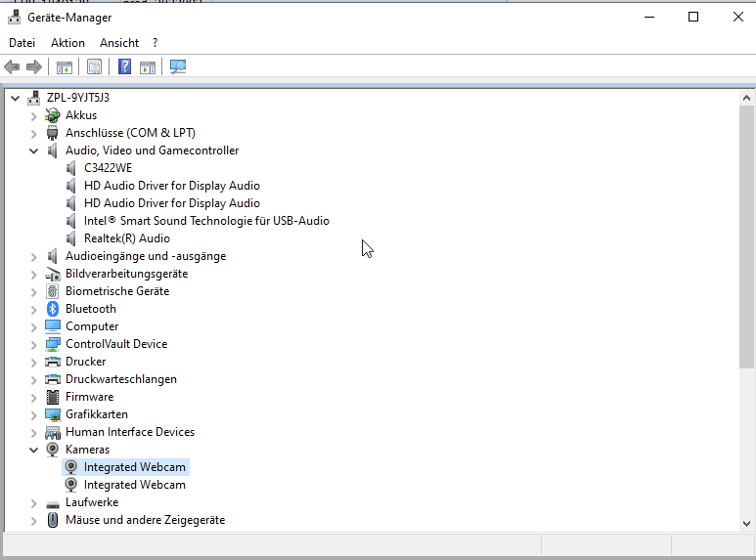The image size is (756, 560).
Task: Click the show/hide action pane toolbar icon
Action: (148, 67)
